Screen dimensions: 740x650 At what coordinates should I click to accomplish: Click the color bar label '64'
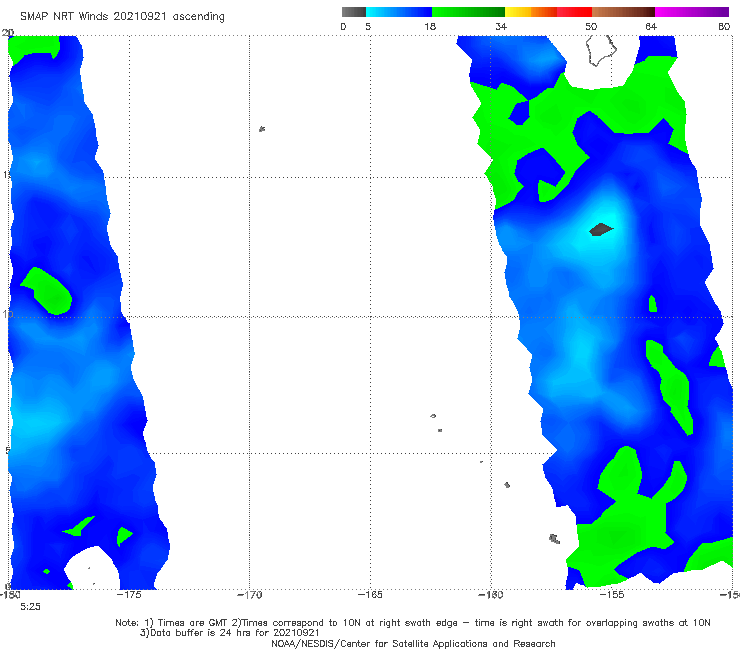[651, 27]
